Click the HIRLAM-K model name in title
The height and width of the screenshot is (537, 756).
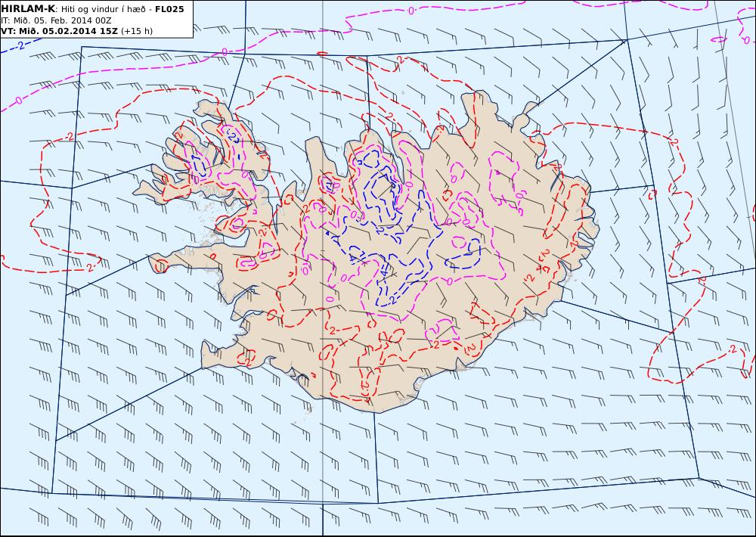[29, 8]
